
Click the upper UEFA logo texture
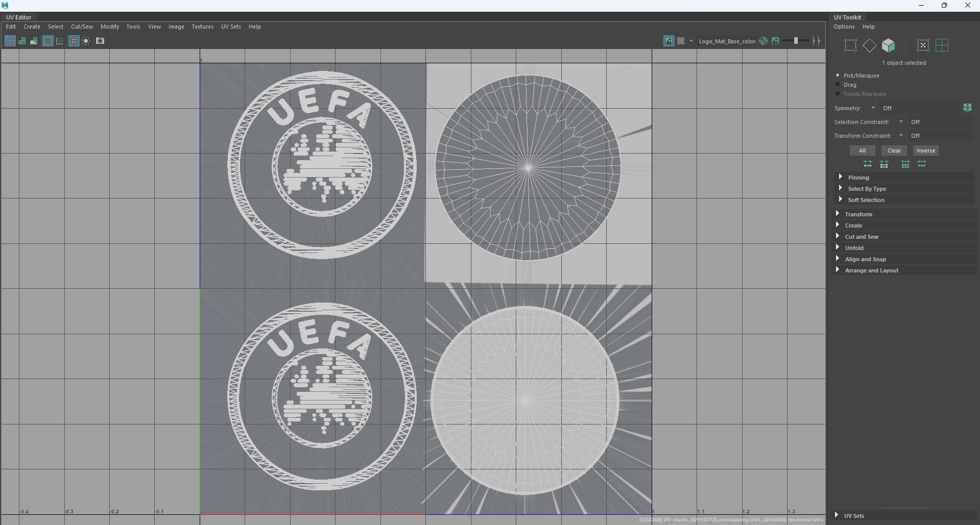(322, 165)
